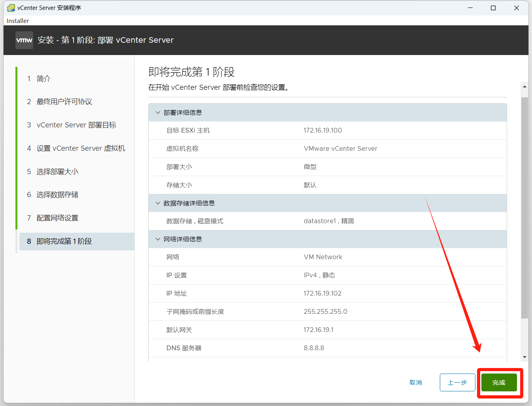
Task: Open step 6 选择数据存储
Action: [57, 195]
